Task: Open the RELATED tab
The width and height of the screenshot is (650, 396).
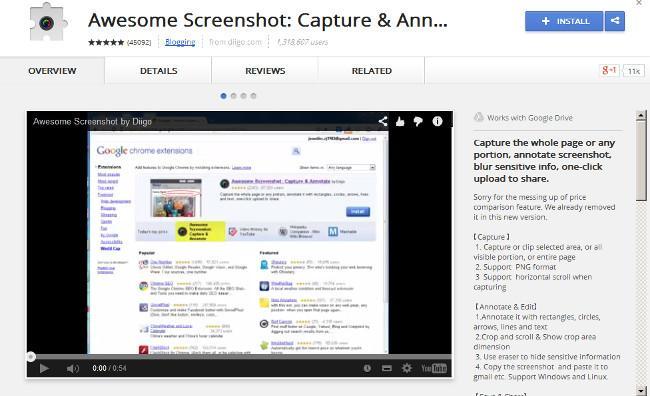Action: pos(371,71)
